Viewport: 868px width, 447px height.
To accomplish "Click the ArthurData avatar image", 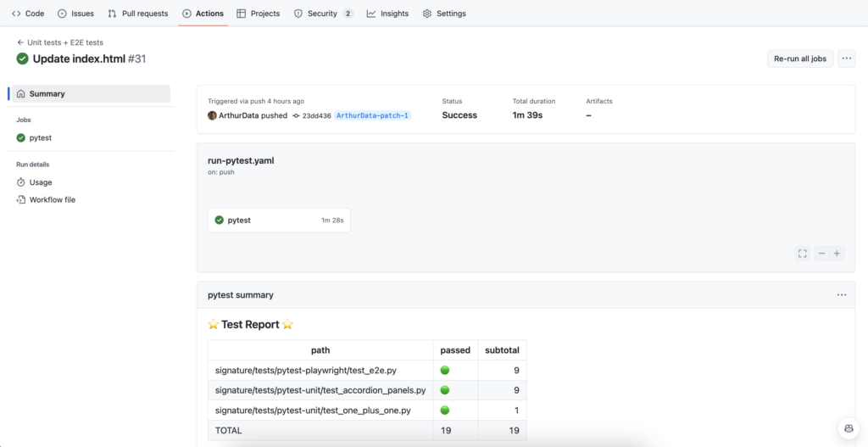I will [x=212, y=115].
